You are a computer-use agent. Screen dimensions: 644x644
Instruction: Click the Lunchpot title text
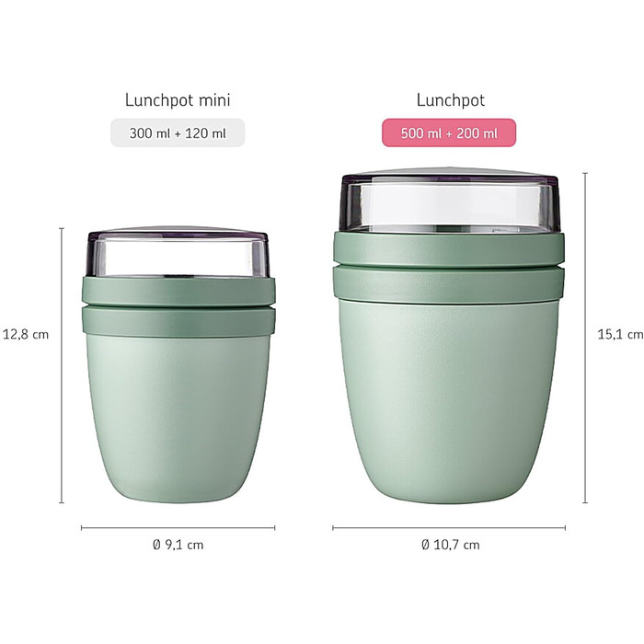coord(451,99)
